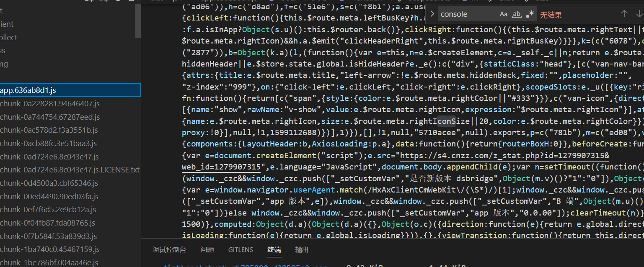Expand the replace field with the chevron
Viewport: 644px width, 267px height.
point(432,13)
